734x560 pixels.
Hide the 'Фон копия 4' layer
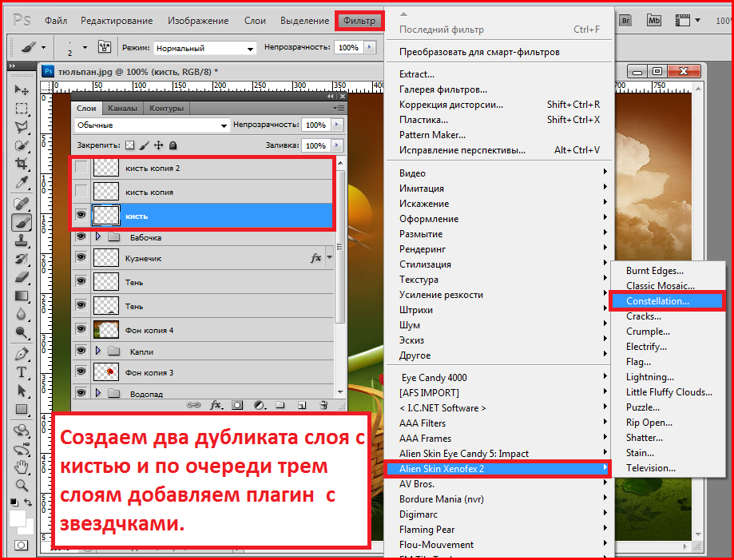81,330
